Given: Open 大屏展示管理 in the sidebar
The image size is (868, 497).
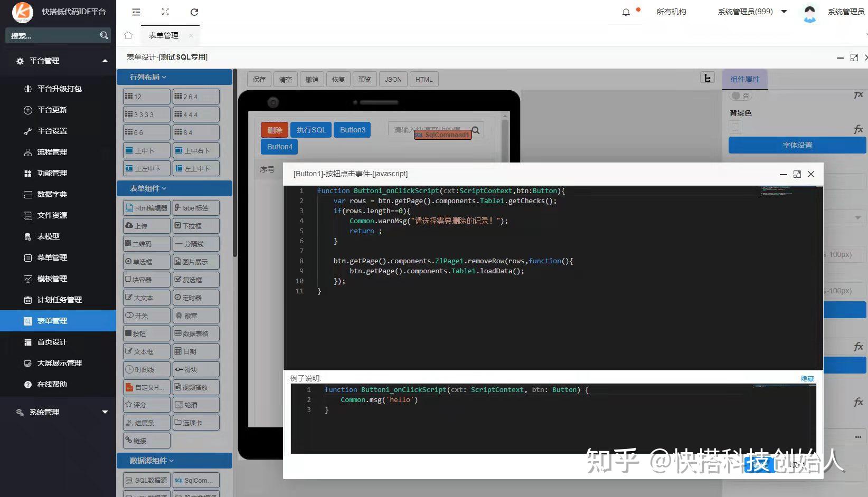Looking at the screenshot, I should 58,363.
